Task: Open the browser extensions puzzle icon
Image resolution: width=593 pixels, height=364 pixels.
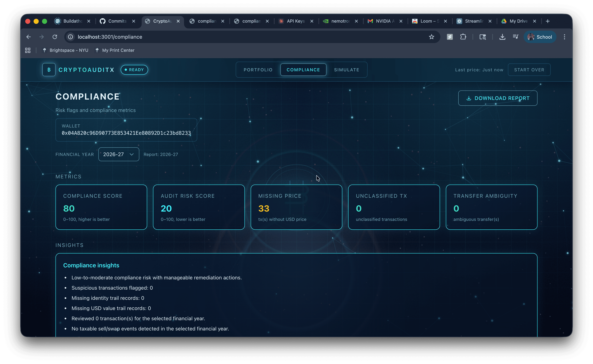Action: 463,37
